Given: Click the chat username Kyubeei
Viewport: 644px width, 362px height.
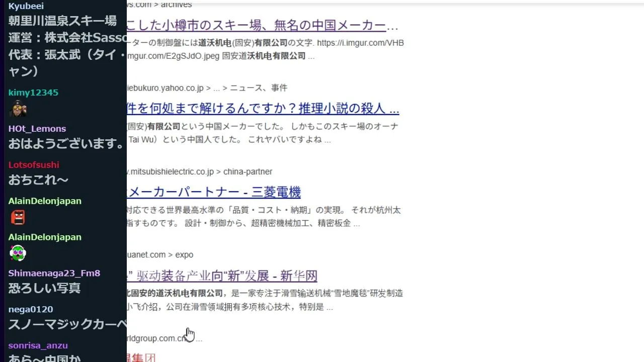Looking at the screenshot, I should (x=26, y=6).
